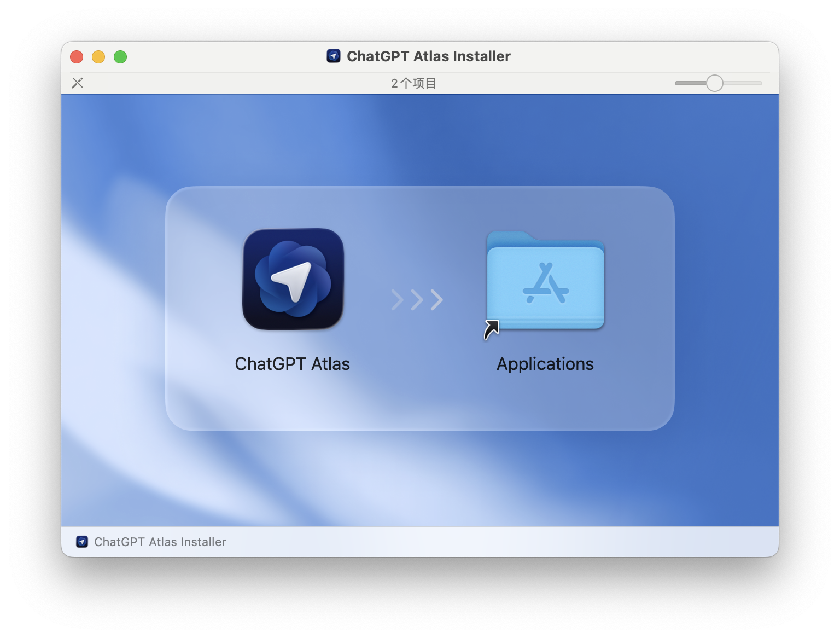Click the "Applications" folder name label
This screenshot has height=638, width=840.
click(x=545, y=364)
